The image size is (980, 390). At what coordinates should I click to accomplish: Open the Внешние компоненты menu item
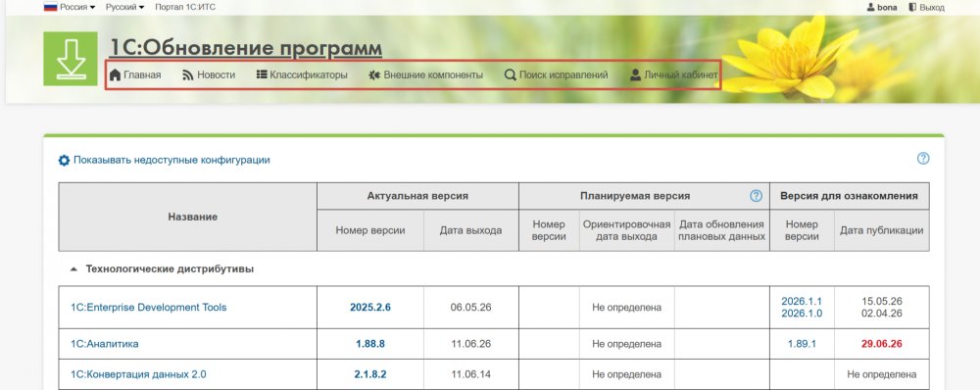[x=425, y=75]
